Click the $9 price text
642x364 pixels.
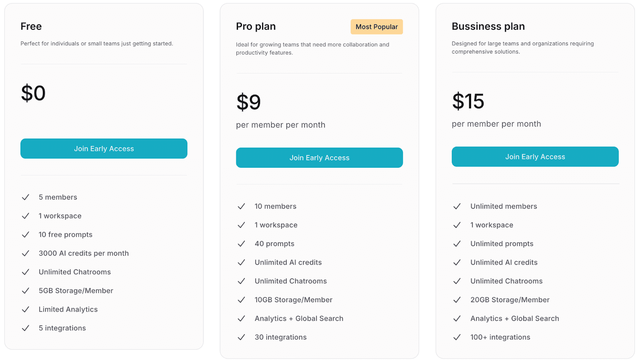click(x=248, y=102)
